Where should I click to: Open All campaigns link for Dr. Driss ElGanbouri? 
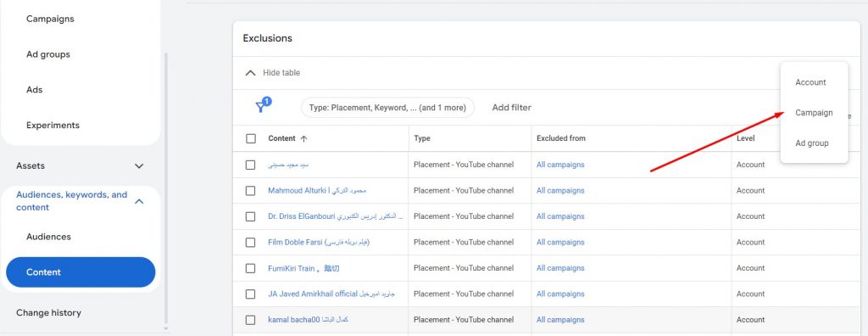tap(560, 216)
